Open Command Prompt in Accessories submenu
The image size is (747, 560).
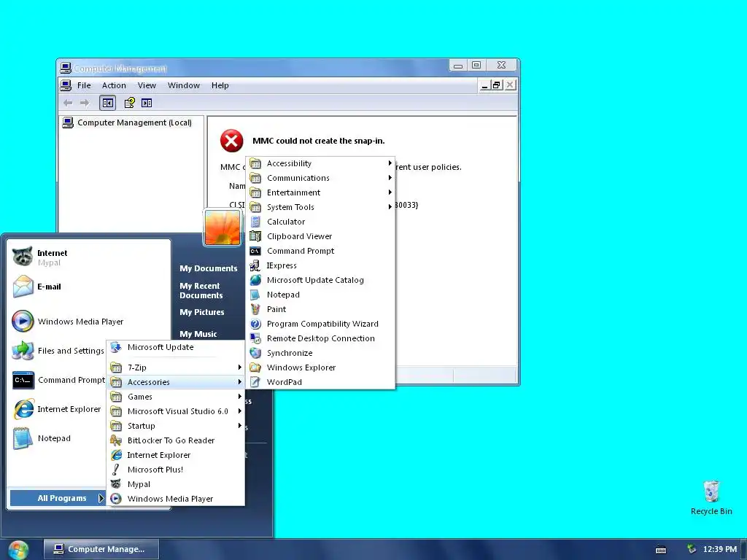320,251
